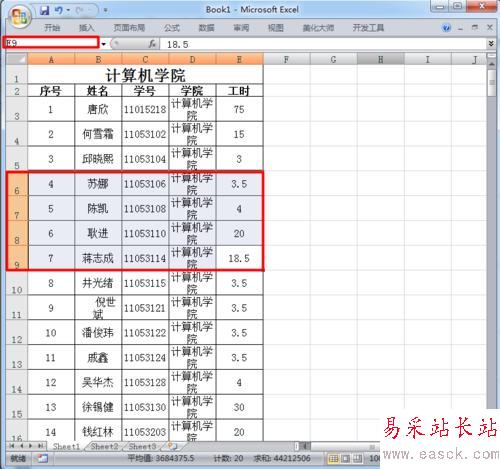Click the Save floppy disk icon
Screen dimensions: 500x469
pyautogui.click(x=44, y=10)
